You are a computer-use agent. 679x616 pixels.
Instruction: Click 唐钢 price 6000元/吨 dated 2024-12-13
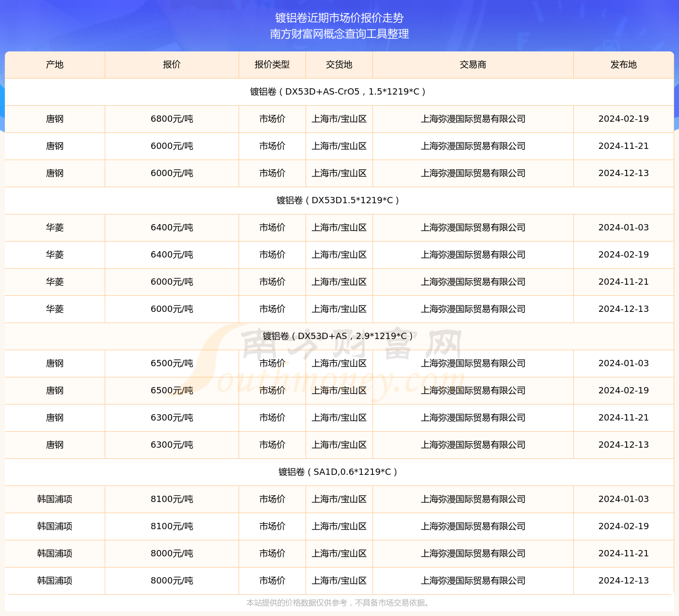pyautogui.click(x=172, y=173)
